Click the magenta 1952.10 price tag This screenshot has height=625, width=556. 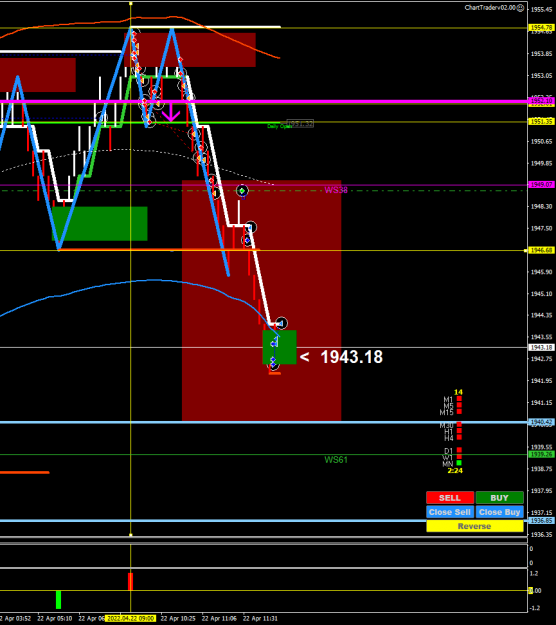tap(541, 101)
